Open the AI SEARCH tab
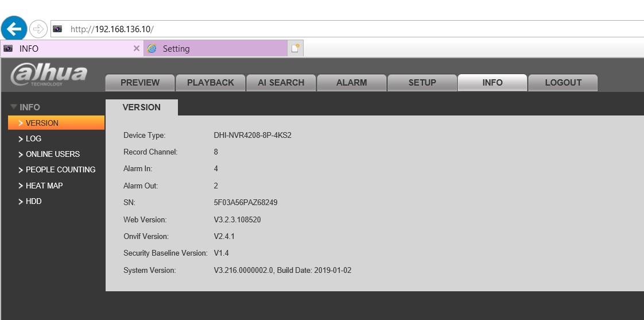The image size is (644, 320). [281, 83]
